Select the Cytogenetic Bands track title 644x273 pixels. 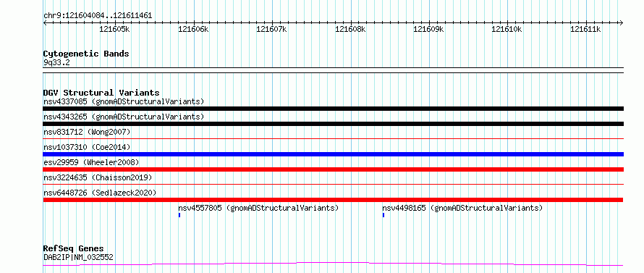86,54
